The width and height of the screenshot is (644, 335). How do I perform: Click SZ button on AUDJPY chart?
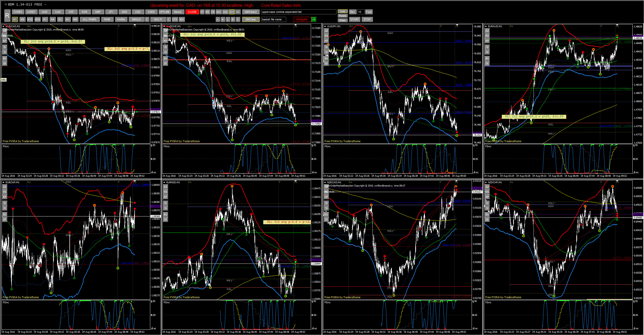click(326, 31)
